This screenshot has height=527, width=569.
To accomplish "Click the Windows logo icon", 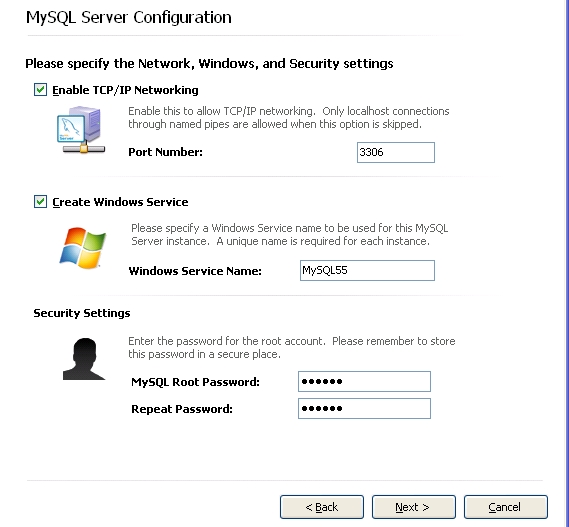I will coord(82,248).
